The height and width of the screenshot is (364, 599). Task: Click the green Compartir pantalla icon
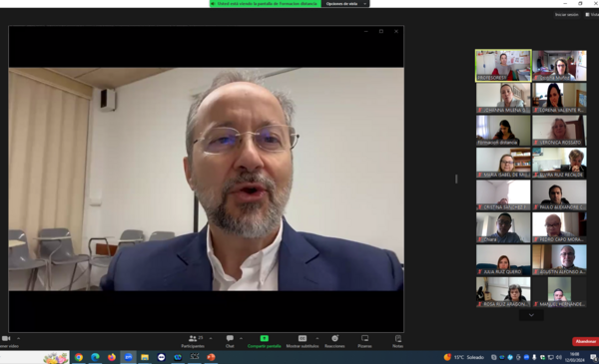(x=264, y=338)
